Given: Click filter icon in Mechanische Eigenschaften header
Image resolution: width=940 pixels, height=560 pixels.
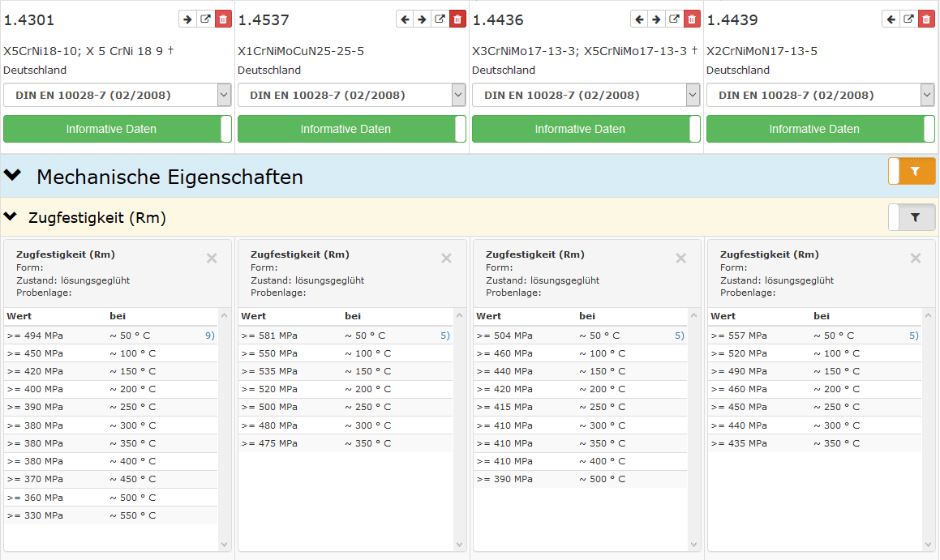Looking at the screenshot, I should (x=914, y=171).
